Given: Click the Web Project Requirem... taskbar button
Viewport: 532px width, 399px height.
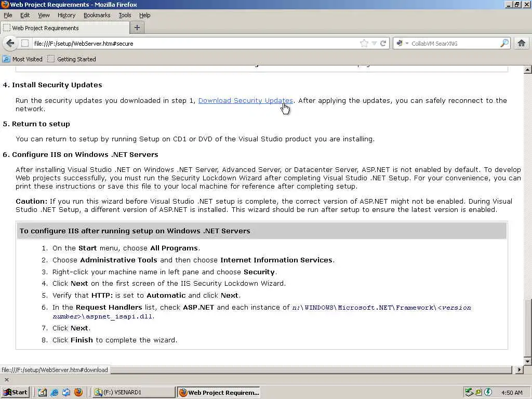Looking at the screenshot, I should tap(219, 393).
